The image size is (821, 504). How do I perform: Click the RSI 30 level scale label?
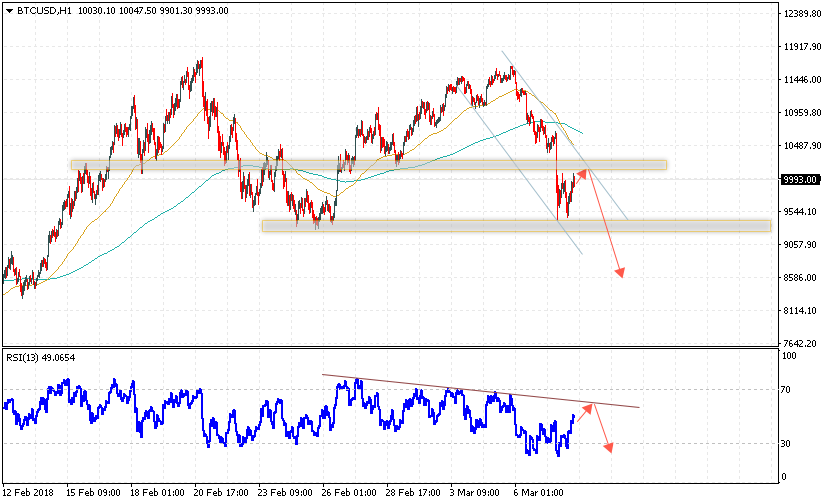click(785, 443)
